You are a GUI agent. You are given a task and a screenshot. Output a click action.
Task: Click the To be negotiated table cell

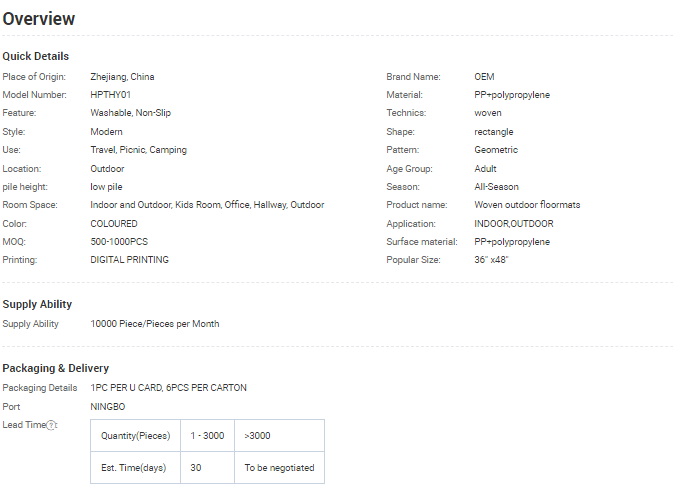click(279, 468)
